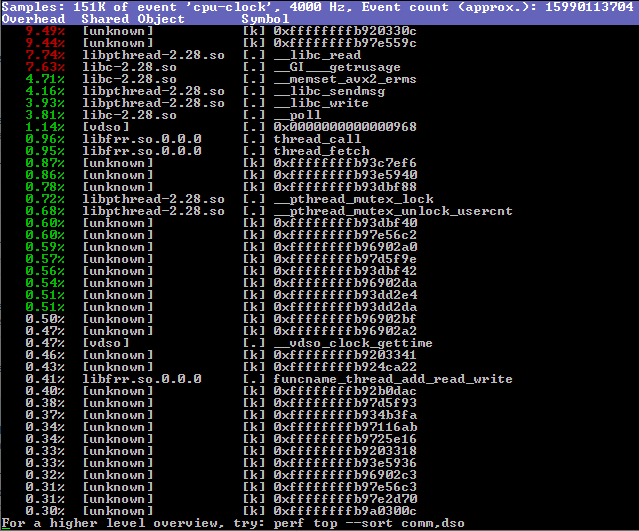This screenshot has width=639, height=531.
Task: Select symbol 0xffffffffb97e56c3
Action: point(345,487)
